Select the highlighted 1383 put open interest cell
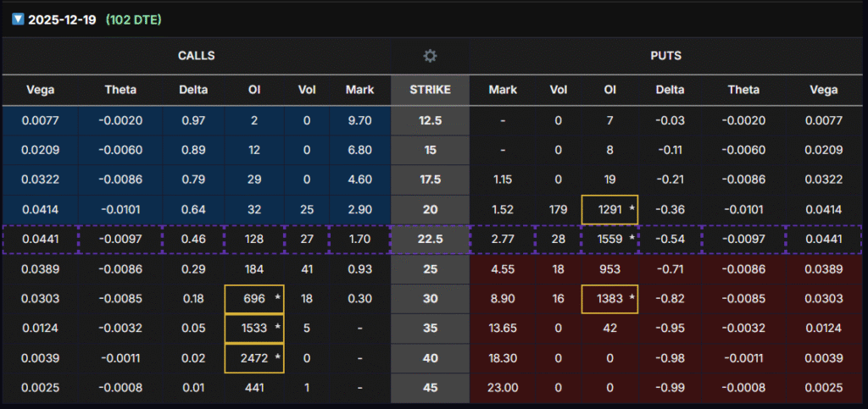 [x=611, y=299]
